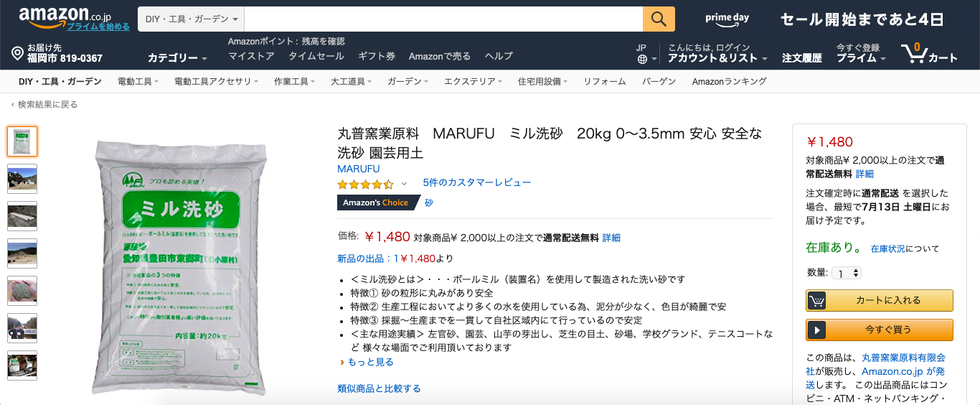Open 注文履歴 order history
Screen dimensions: 980x405
click(801, 58)
